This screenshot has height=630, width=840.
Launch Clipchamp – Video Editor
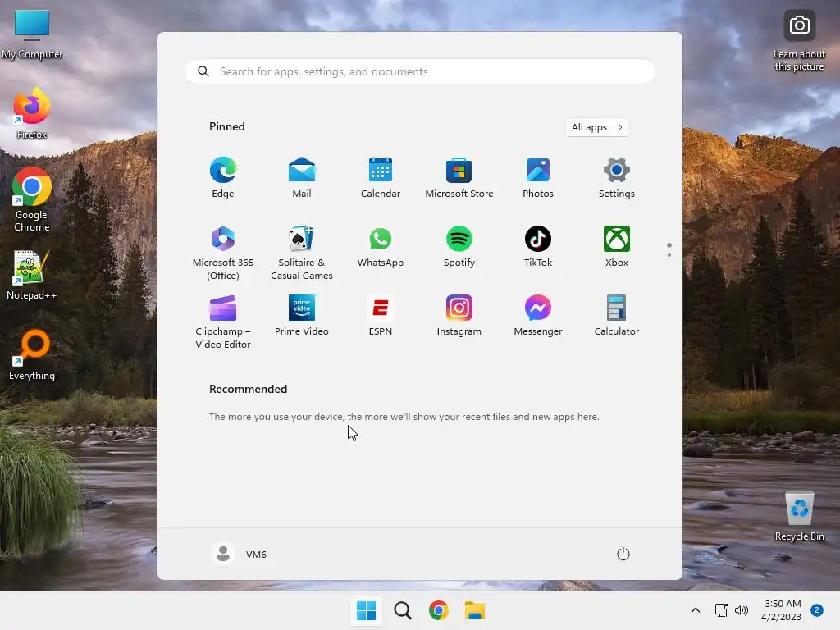click(223, 322)
